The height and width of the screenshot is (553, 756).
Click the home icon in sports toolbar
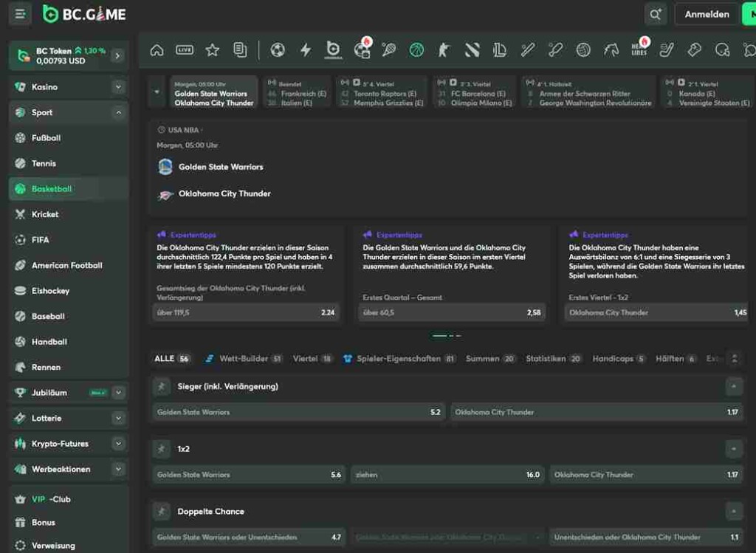pos(157,50)
